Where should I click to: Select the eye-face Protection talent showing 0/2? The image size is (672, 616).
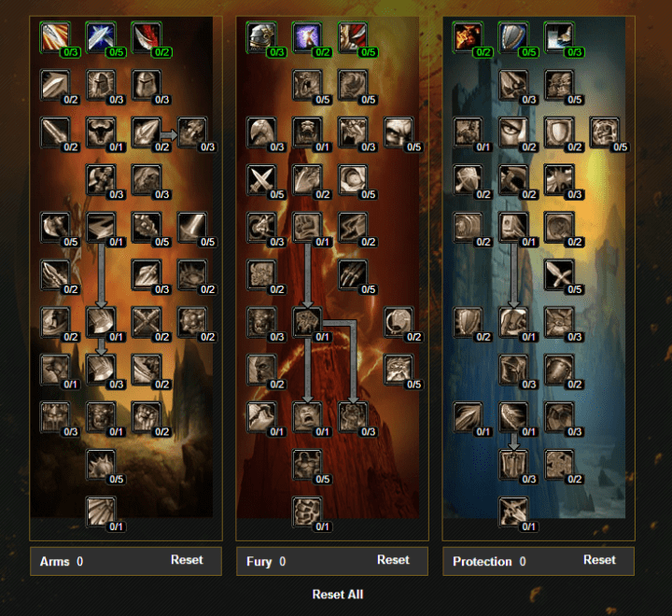(514, 132)
